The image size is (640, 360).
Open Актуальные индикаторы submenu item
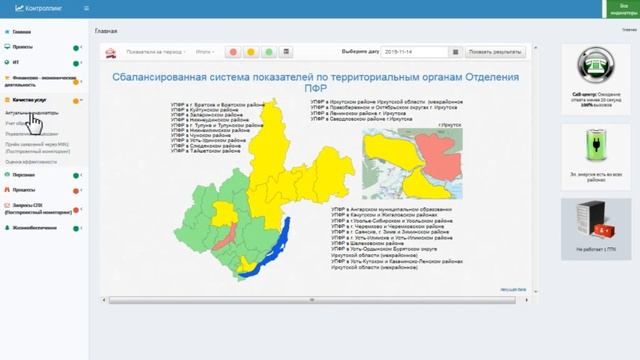click(32, 113)
